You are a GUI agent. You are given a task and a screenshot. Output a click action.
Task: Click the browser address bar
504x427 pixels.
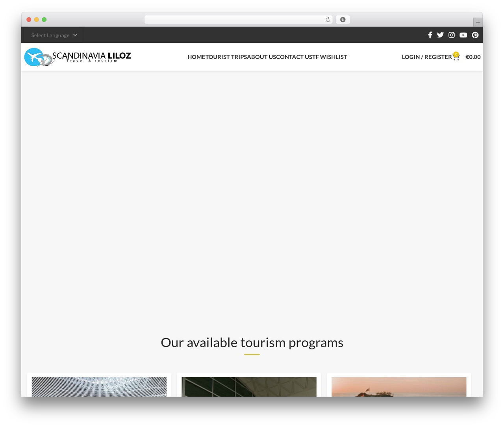(238, 20)
